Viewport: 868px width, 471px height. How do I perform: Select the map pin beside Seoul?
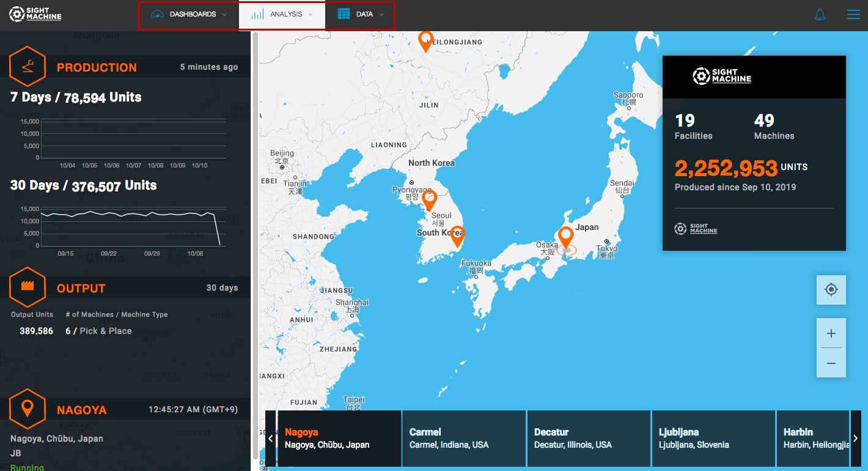tap(430, 201)
